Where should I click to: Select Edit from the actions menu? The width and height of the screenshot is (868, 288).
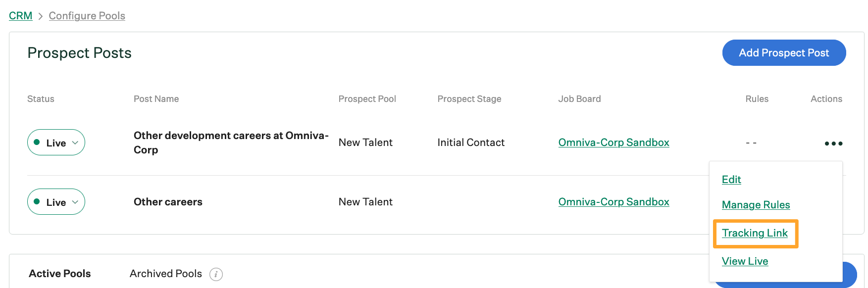coord(731,180)
